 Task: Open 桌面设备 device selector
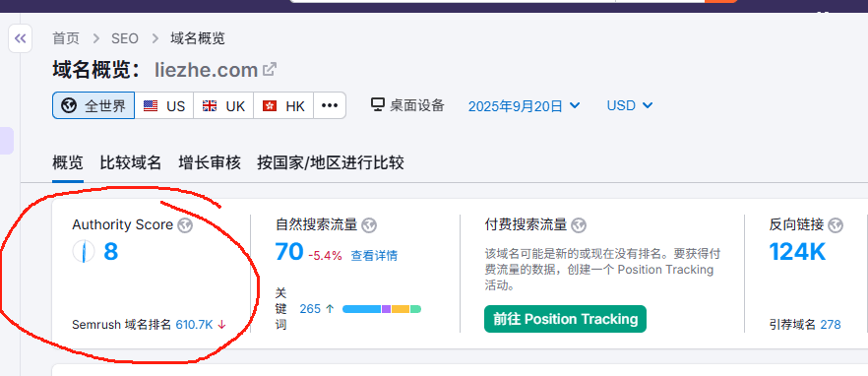pyautogui.click(x=408, y=105)
